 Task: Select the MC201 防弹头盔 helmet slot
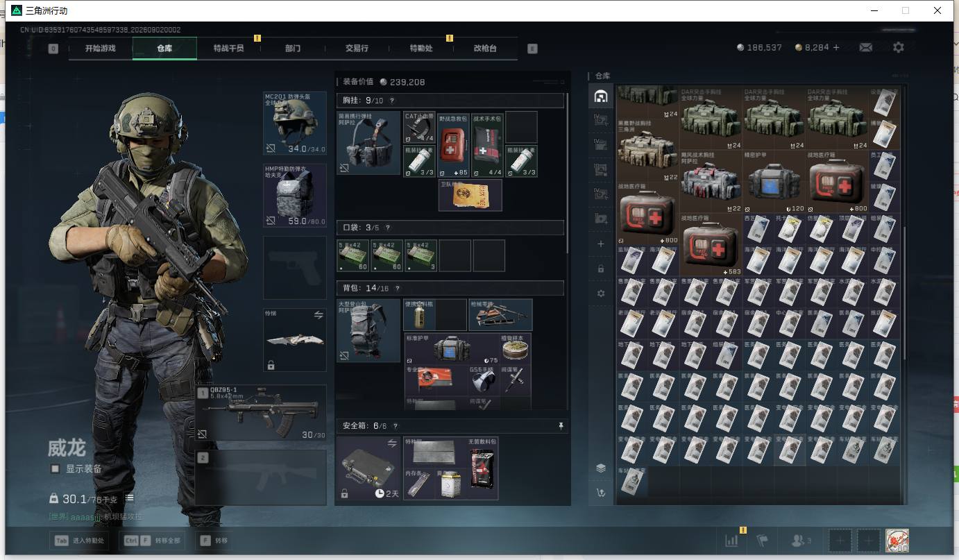295,123
